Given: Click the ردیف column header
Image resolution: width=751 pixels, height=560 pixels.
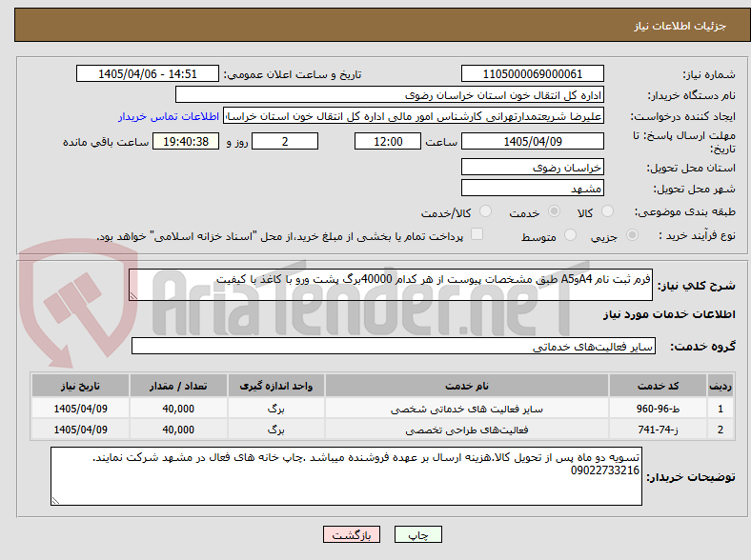Looking at the screenshot, I should (720, 386).
